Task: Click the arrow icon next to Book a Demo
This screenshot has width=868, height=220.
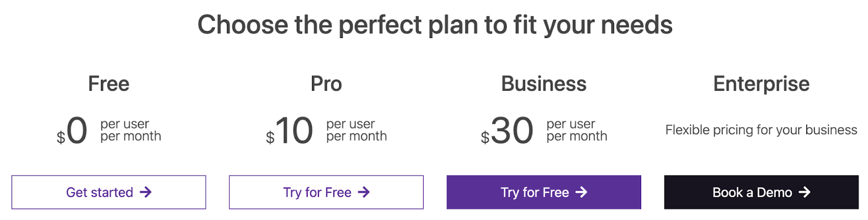Action: point(805,192)
